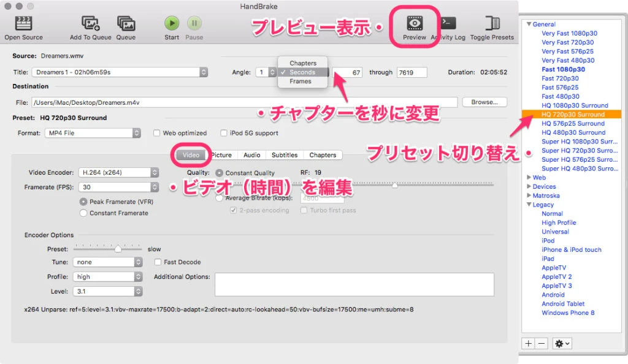Enable the Fast Decode checkbox

(x=158, y=262)
